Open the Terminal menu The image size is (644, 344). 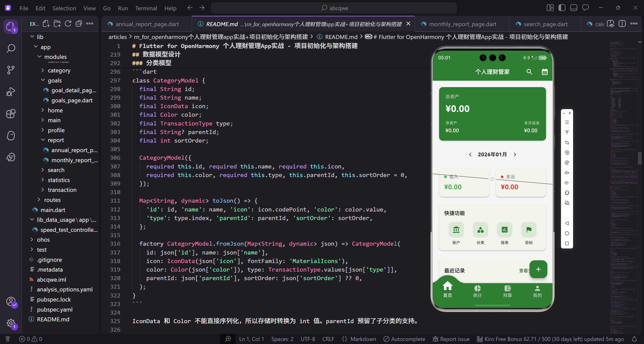coord(146,8)
